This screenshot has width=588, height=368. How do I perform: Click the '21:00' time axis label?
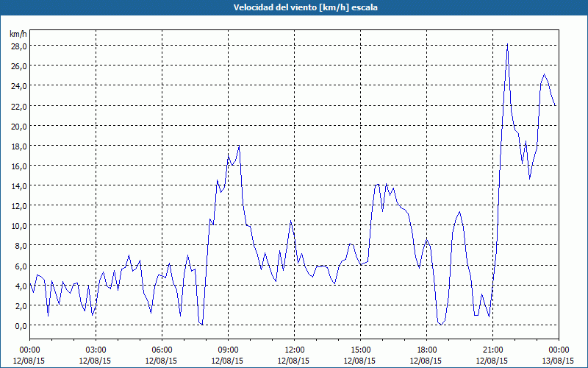[x=492, y=350]
